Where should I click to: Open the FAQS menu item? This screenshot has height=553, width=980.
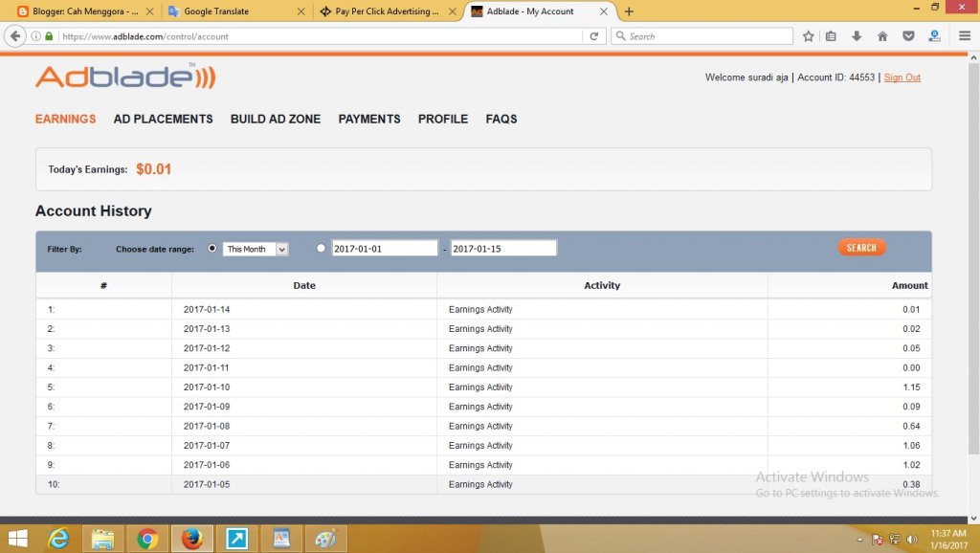coord(501,119)
